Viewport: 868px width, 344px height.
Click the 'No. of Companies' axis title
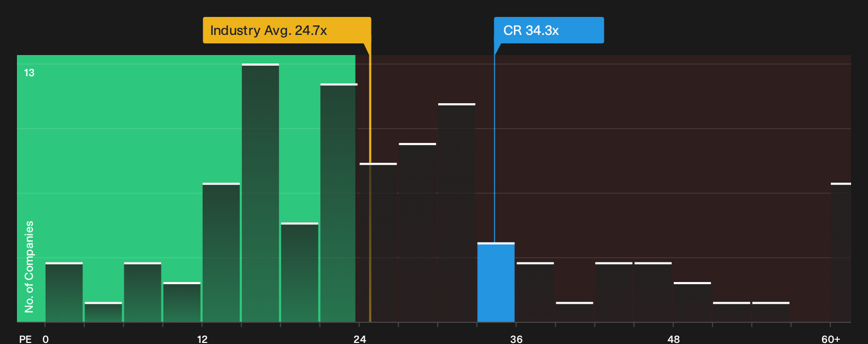pos(29,267)
